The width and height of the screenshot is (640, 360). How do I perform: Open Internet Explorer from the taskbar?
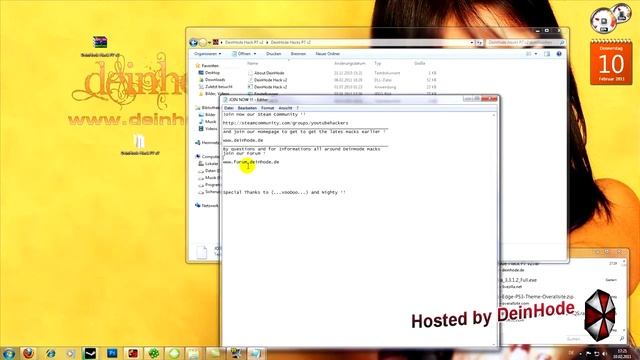(x=50, y=353)
